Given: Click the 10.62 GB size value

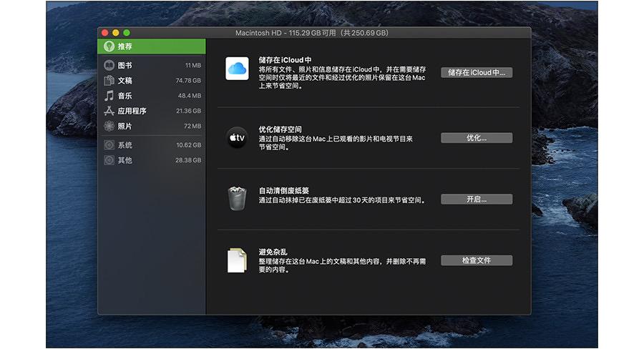Looking at the screenshot, I should coord(188,145).
